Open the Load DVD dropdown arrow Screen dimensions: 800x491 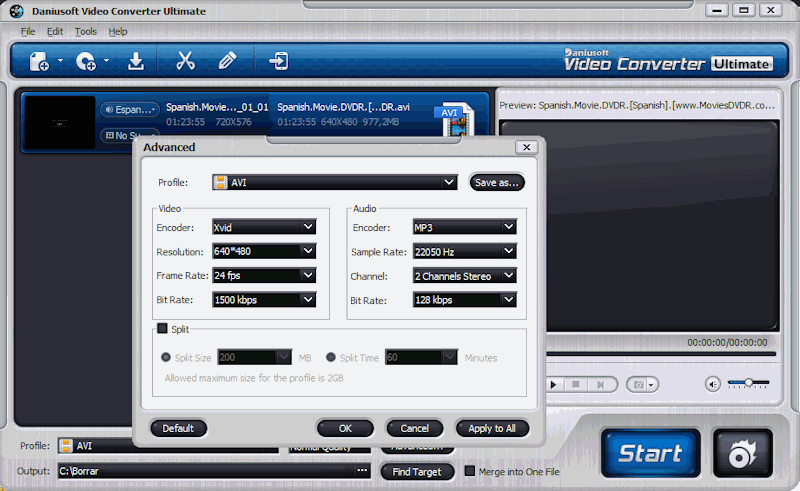pyautogui.click(x=106, y=61)
